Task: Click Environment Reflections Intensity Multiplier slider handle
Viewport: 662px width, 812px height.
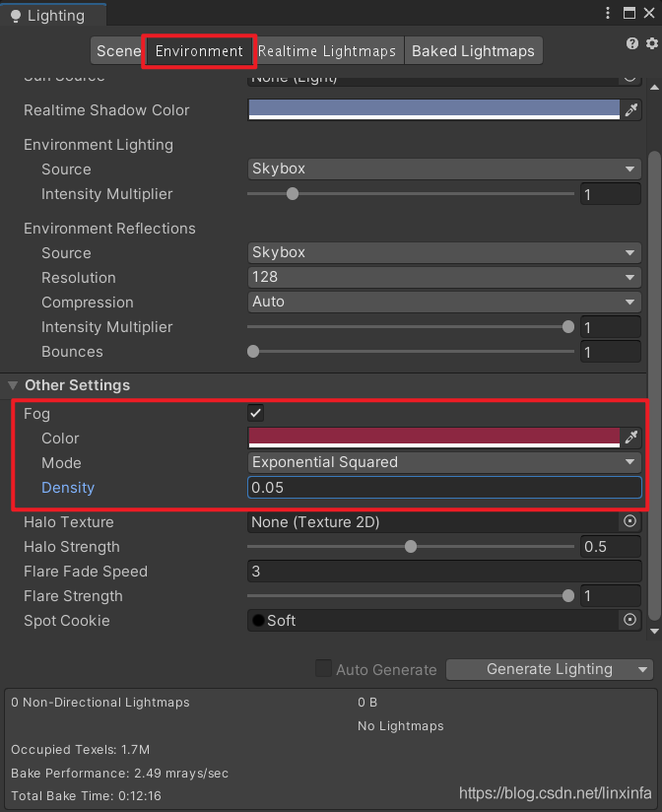Action: pos(567,327)
